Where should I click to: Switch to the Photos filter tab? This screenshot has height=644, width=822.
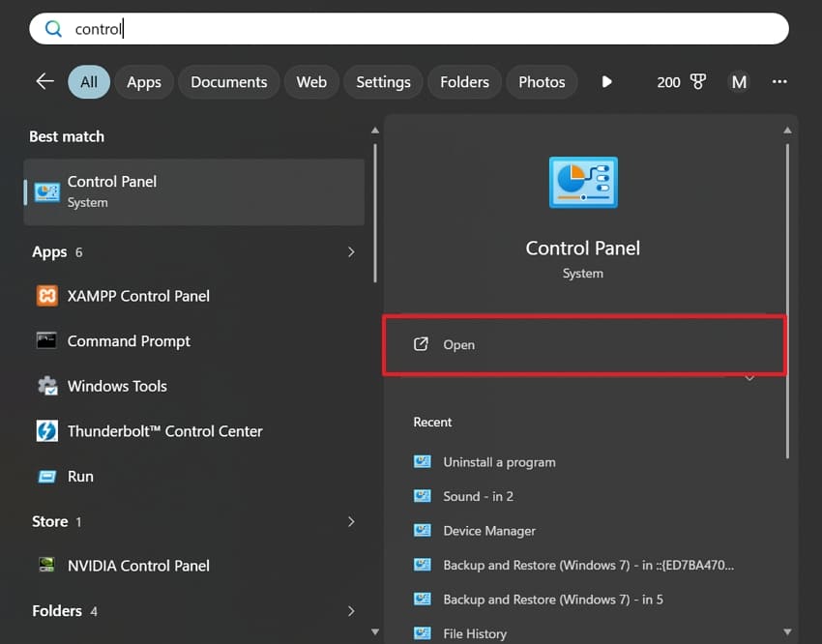542,82
